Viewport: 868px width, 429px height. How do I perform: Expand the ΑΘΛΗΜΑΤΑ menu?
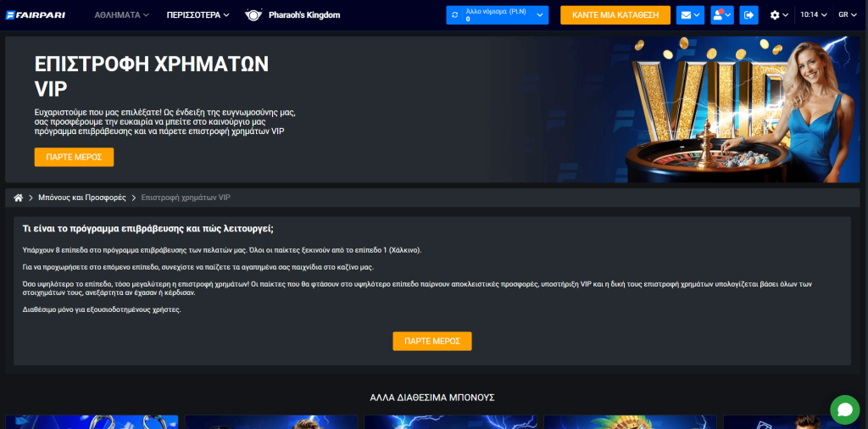(x=121, y=15)
